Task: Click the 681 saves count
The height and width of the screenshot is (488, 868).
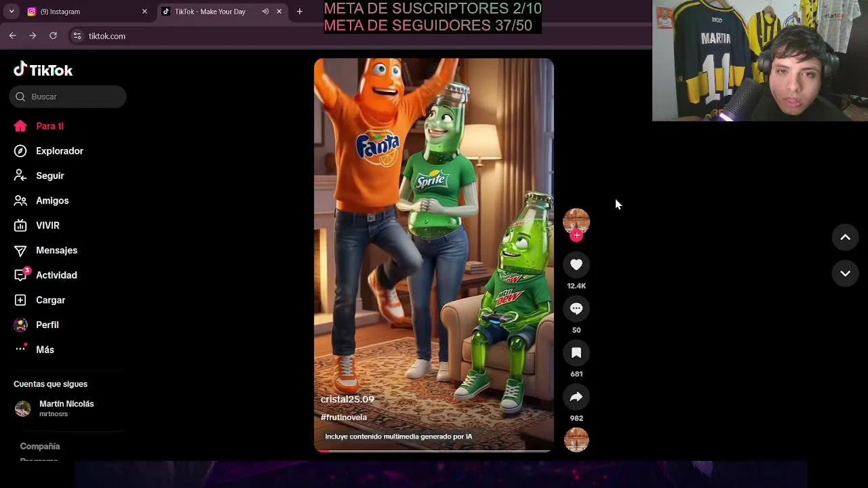Action: (576, 374)
